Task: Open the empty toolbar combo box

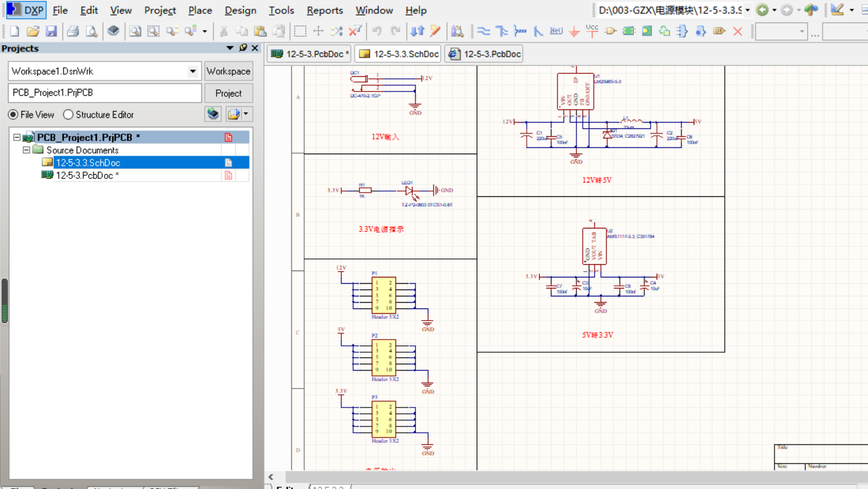Action: coord(781,32)
